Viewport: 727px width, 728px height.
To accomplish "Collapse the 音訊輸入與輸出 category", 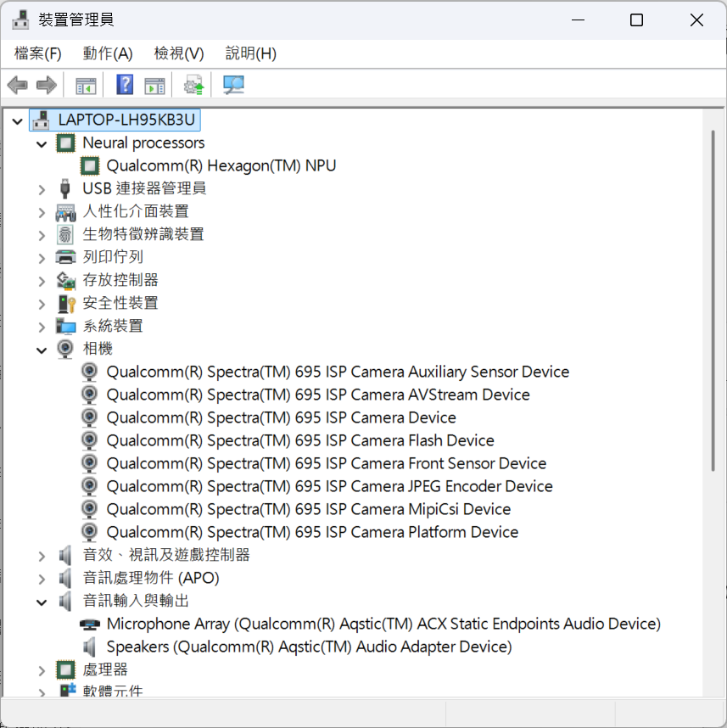I will [42, 602].
